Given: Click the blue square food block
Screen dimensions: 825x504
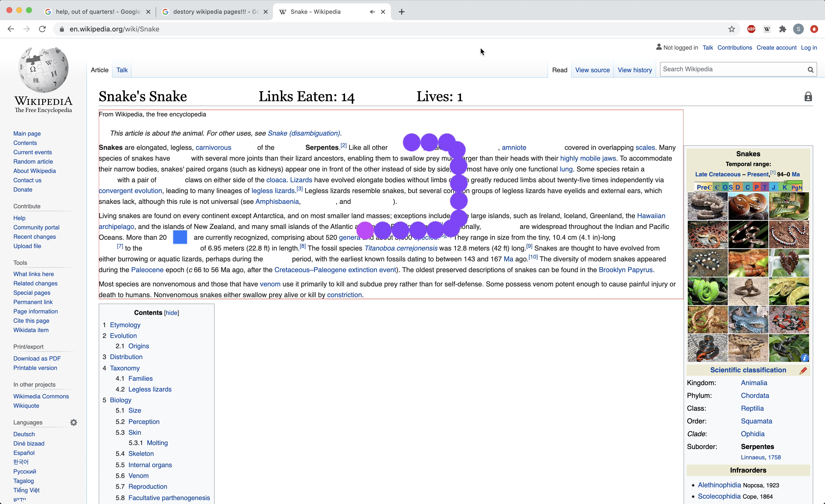Looking at the screenshot, I should [x=180, y=237].
